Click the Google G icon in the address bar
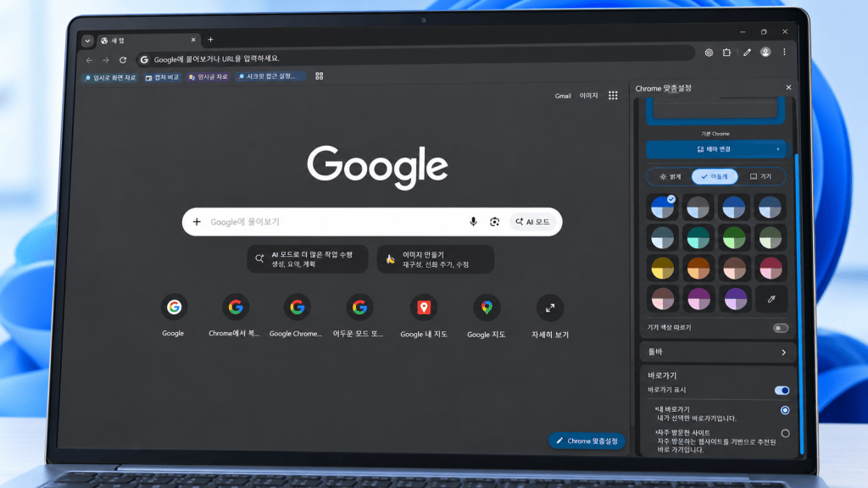The height and width of the screenshot is (488, 868). [144, 60]
